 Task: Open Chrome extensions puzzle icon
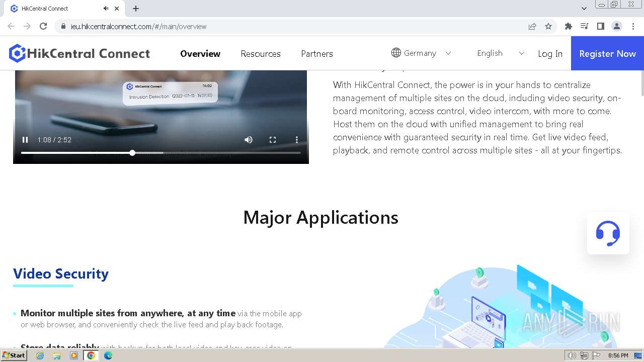point(569,26)
